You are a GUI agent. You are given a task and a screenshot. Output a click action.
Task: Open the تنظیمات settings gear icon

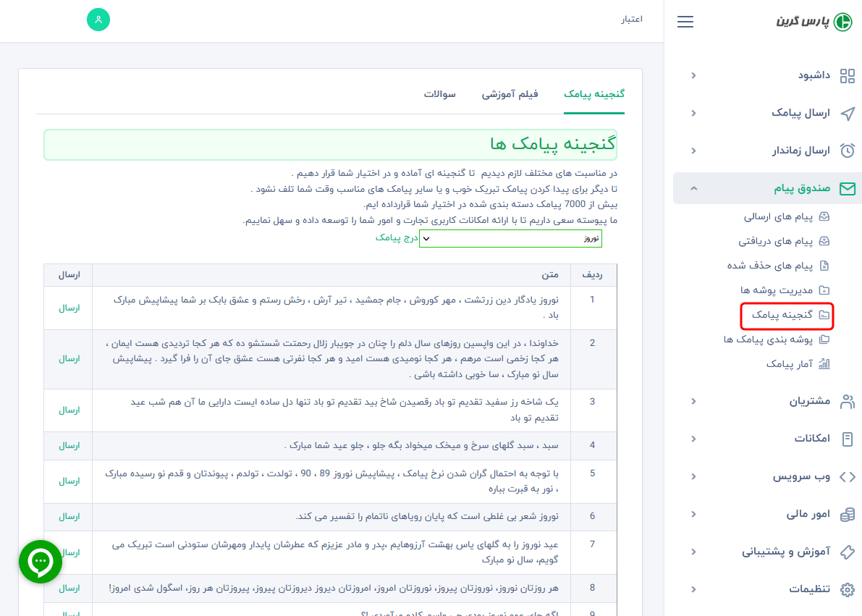tap(848, 588)
